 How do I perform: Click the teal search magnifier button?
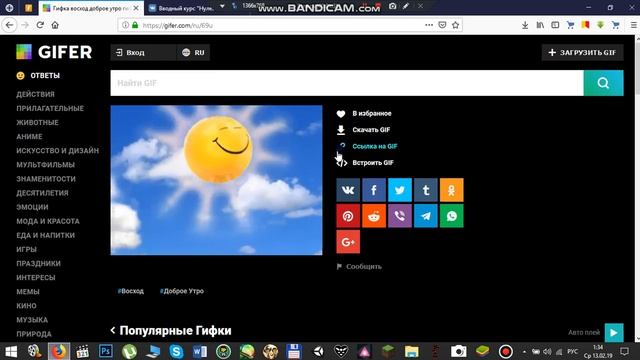(x=603, y=83)
